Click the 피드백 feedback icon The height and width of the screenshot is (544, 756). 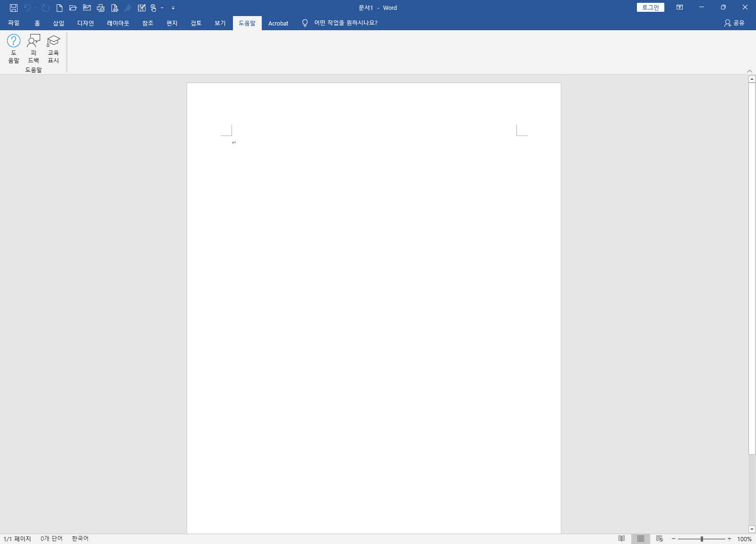pos(34,48)
